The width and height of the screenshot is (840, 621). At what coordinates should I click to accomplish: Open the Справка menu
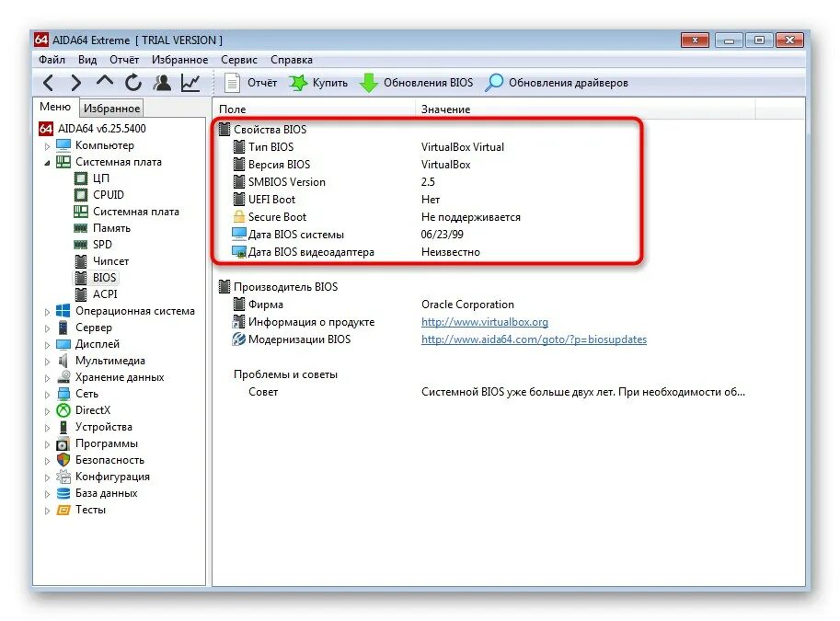[x=292, y=60]
